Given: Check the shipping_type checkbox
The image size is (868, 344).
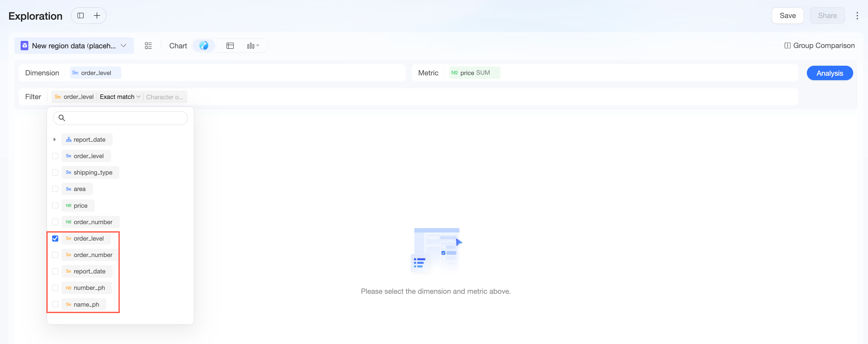Looking at the screenshot, I should pyautogui.click(x=55, y=173).
